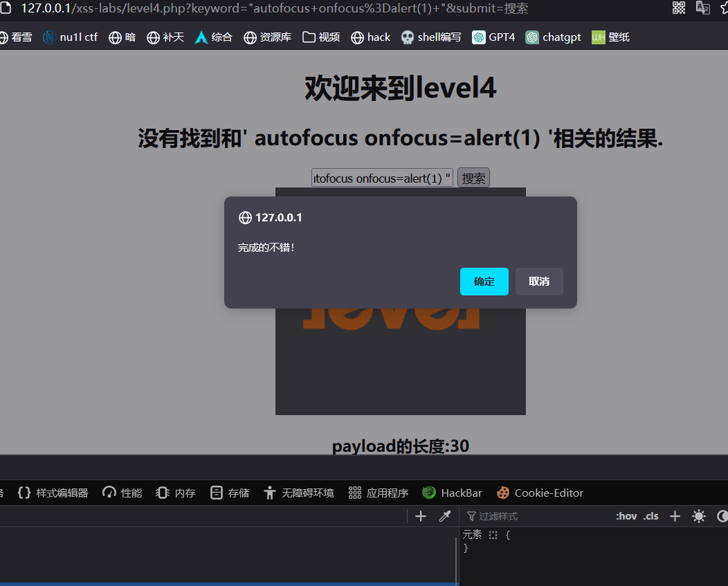The width and height of the screenshot is (728, 586).
Task: Open the 视频 bookmarks folder
Action: 321,37
